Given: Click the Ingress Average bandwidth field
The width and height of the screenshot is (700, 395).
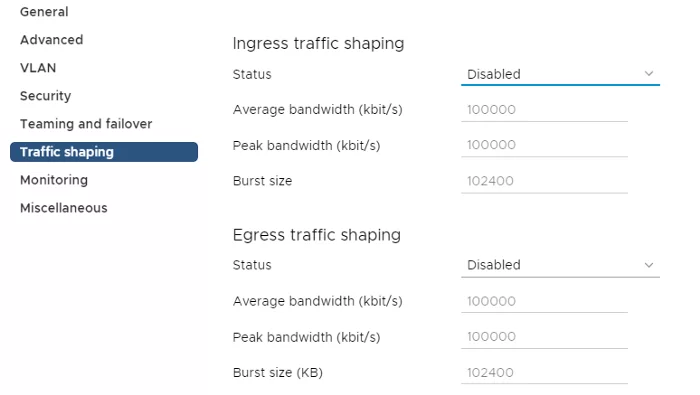Looking at the screenshot, I should (x=544, y=110).
